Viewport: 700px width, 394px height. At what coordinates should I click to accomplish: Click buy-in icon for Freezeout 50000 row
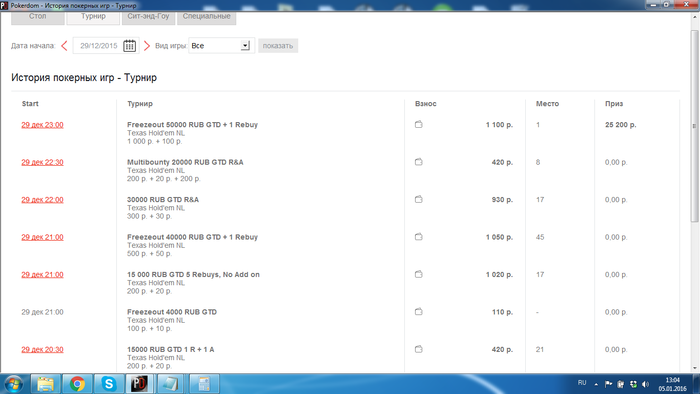coord(418,124)
